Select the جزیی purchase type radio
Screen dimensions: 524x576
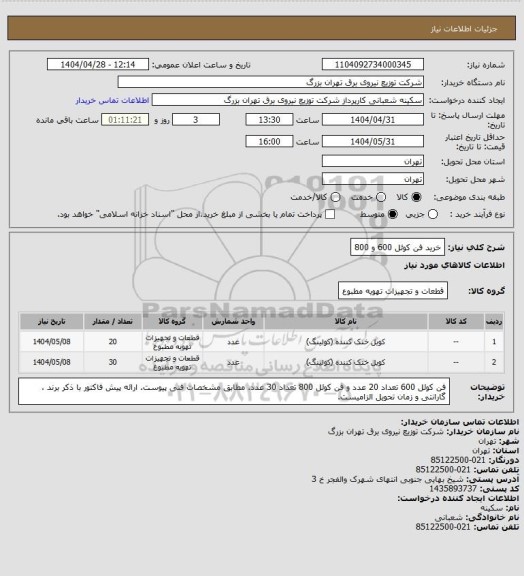[433, 214]
